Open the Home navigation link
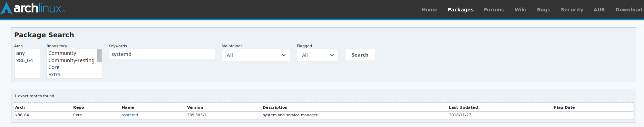Viewport: 644px width, 127px height. tap(429, 10)
